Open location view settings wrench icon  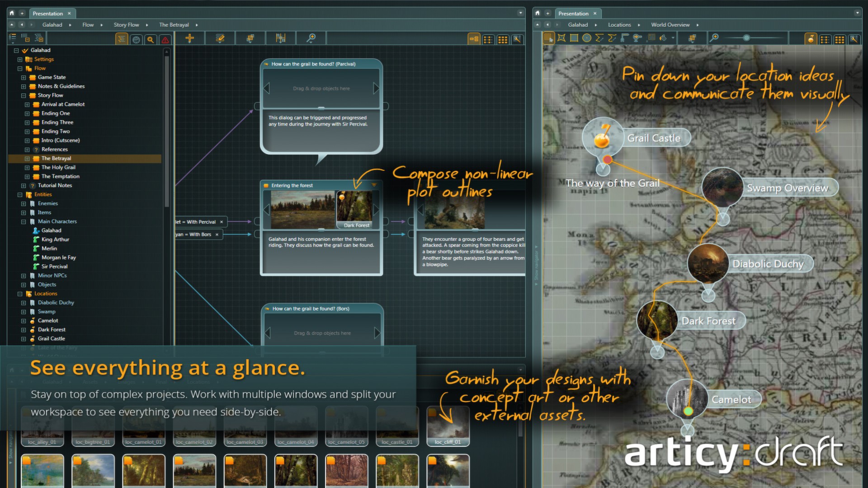point(854,39)
